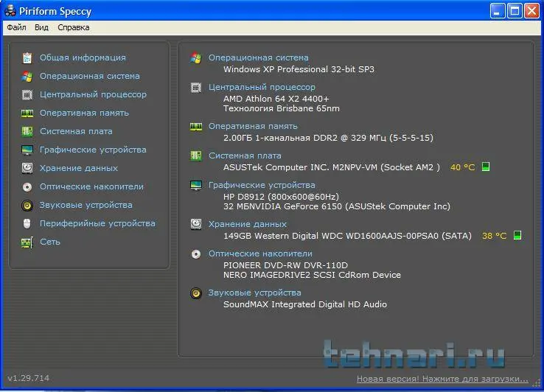Click the motherboard temperature 40 °C
Screen dimensions: 544x392
[462, 167]
